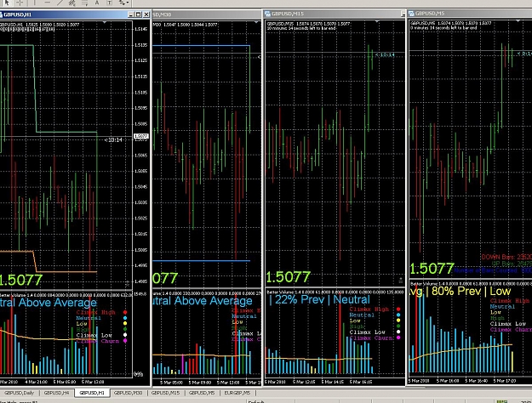Click the '4 Mar 21:00' time axis label

pos(37,382)
